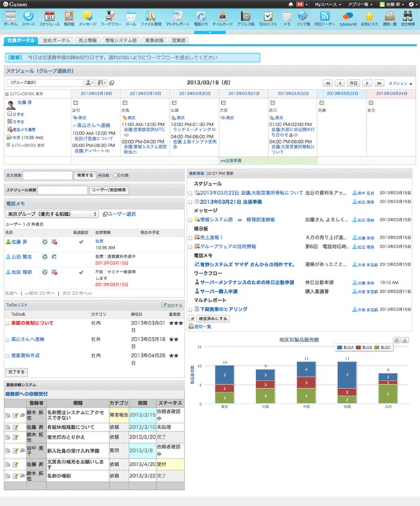Open the タイムカード icon
Image resolution: width=420 pixels, height=506 pixels.
(223, 17)
